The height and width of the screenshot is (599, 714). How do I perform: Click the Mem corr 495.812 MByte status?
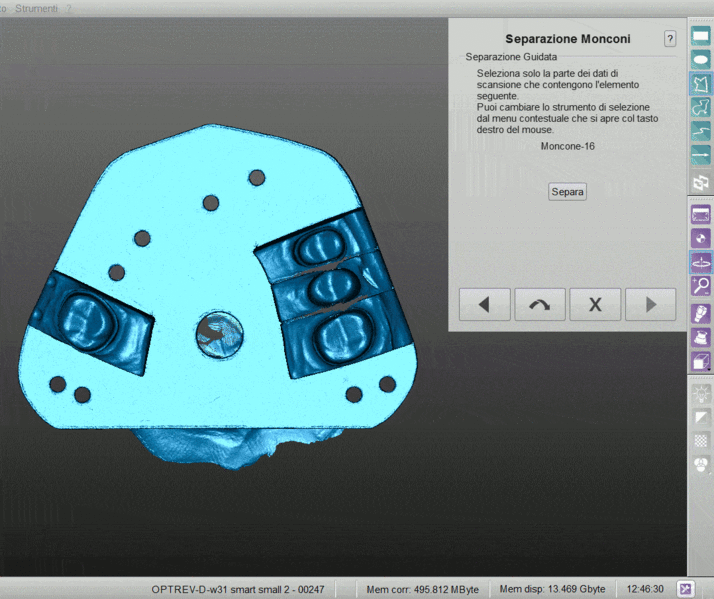tap(423, 589)
